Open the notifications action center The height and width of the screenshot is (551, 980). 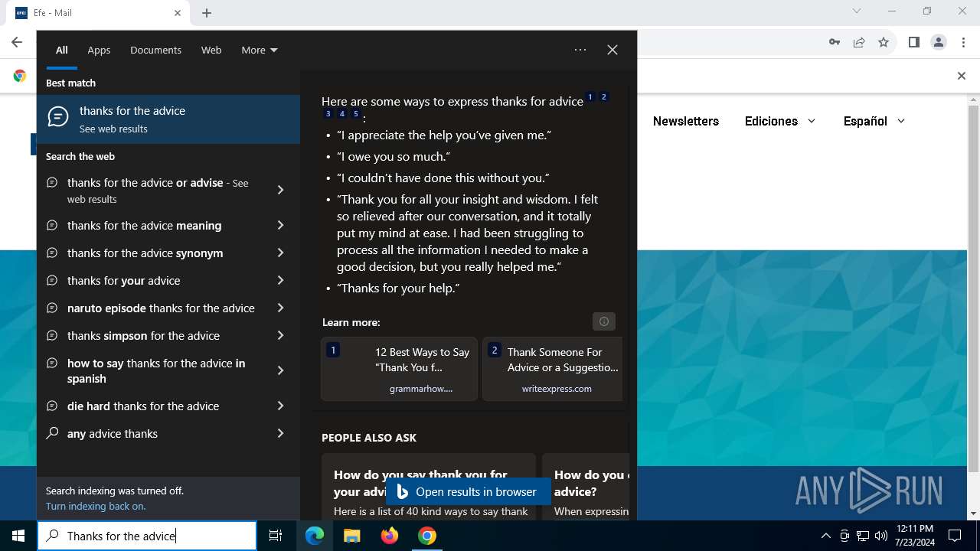click(955, 536)
